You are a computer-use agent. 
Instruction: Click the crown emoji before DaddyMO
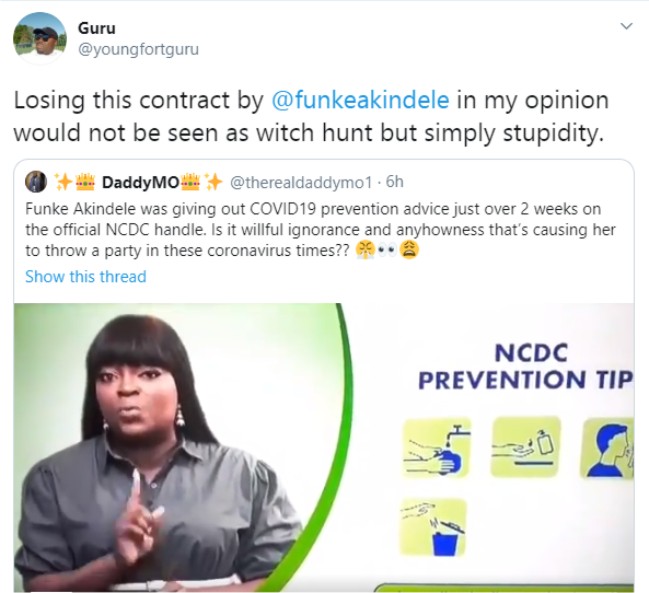coord(85,182)
